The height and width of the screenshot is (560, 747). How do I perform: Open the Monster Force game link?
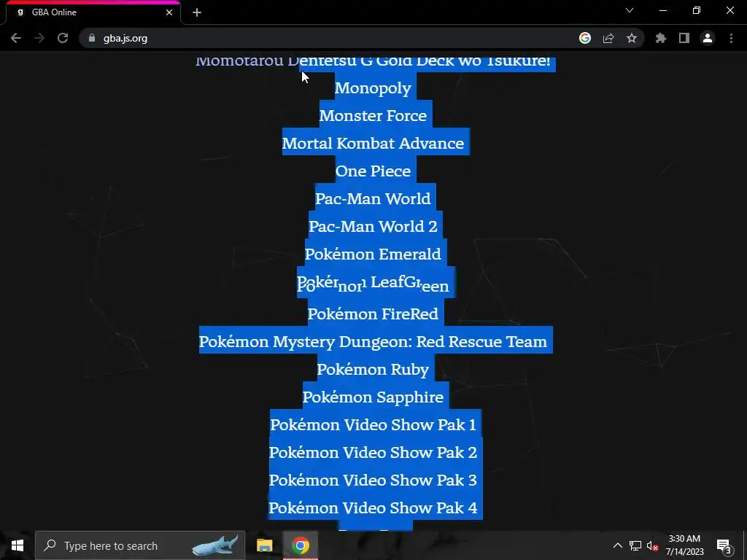[373, 116]
